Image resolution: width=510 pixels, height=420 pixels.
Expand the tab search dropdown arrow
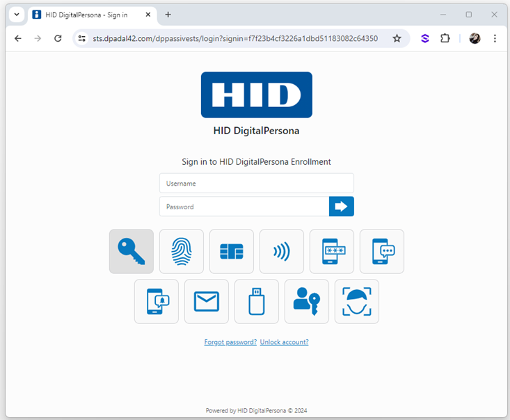click(x=17, y=15)
